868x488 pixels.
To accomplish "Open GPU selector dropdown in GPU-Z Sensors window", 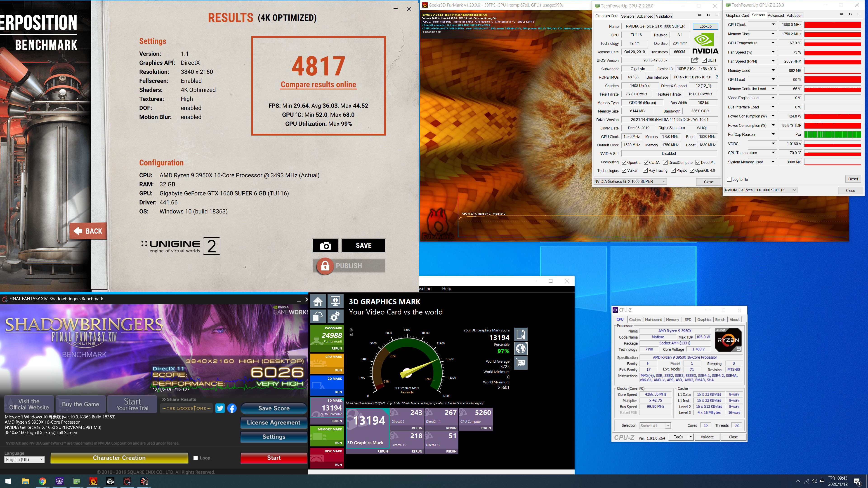I will tap(760, 190).
